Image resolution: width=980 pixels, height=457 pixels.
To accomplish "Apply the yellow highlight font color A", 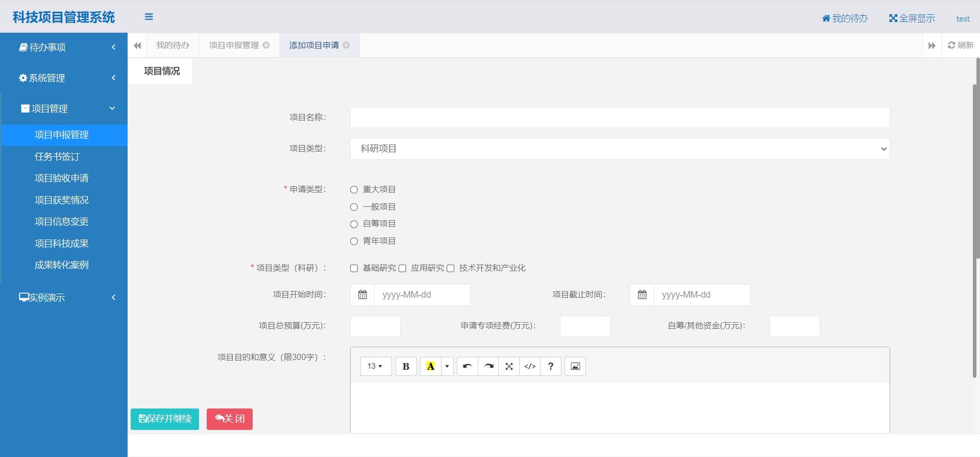I will pyautogui.click(x=430, y=366).
